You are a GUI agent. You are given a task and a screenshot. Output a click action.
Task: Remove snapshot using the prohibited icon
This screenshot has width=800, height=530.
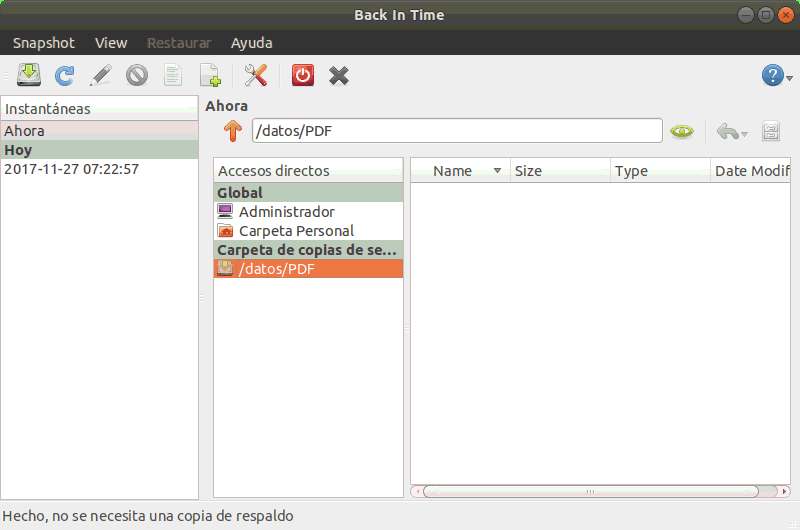pos(137,75)
